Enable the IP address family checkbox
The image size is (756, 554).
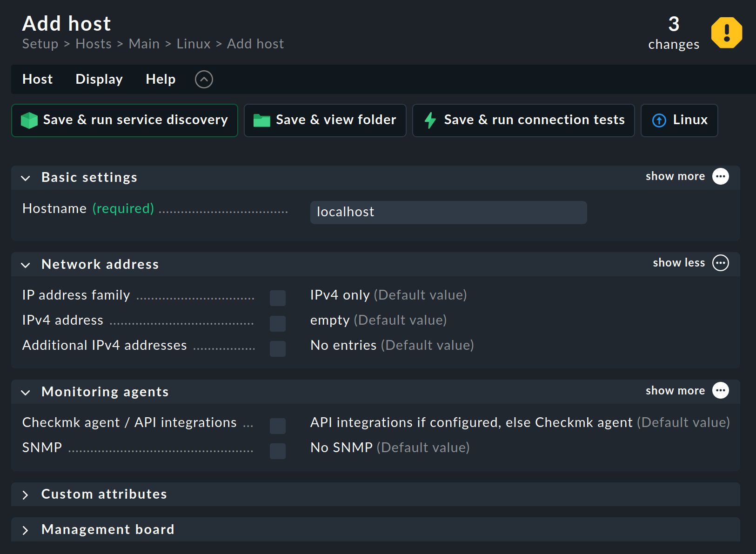(278, 298)
